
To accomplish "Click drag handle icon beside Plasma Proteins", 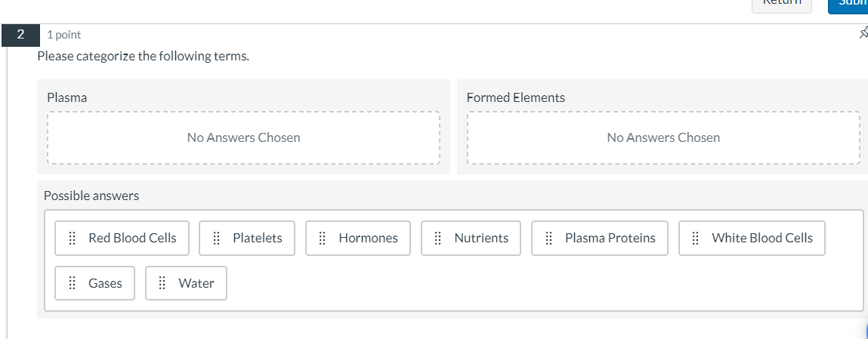I will 549,239.
